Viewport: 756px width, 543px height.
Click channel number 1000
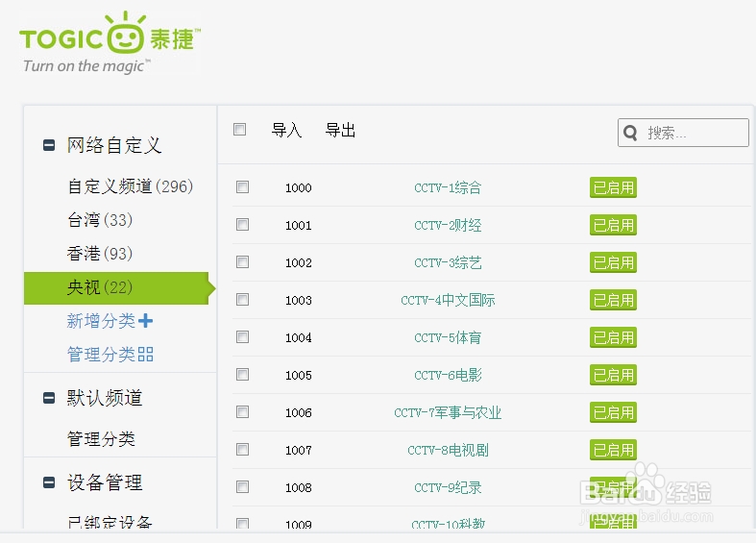[x=299, y=187]
